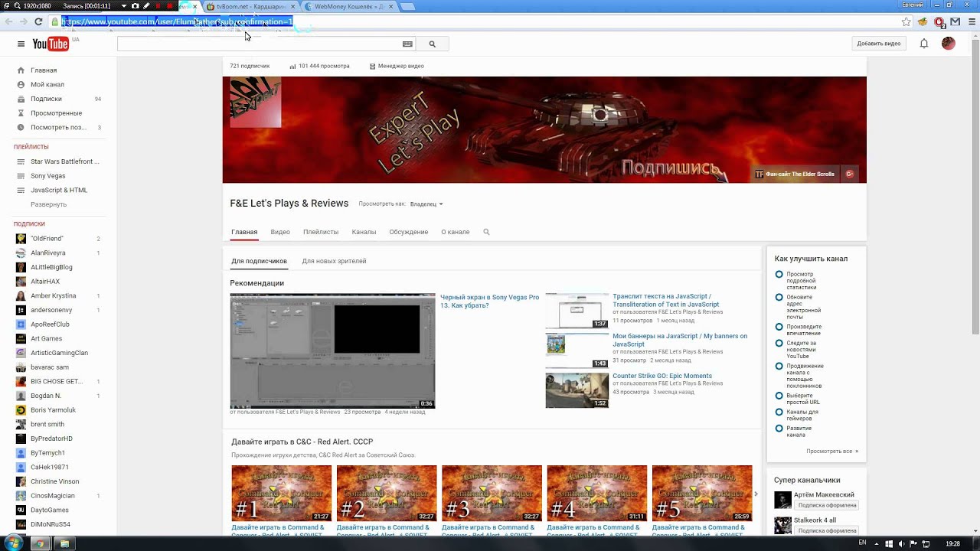
Task: Open the OldFriend subscription channel
Action: coord(47,239)
